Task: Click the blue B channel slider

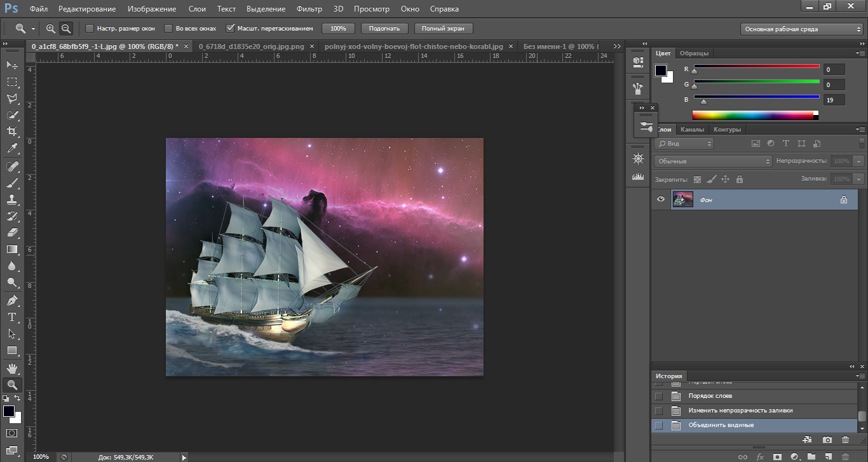Action: tap(756, 98)
